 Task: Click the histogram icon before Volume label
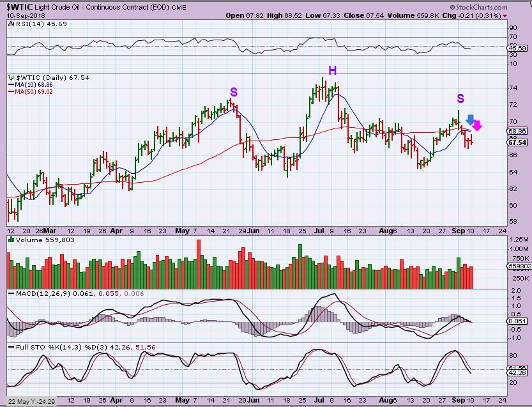[x=11, y=240]
